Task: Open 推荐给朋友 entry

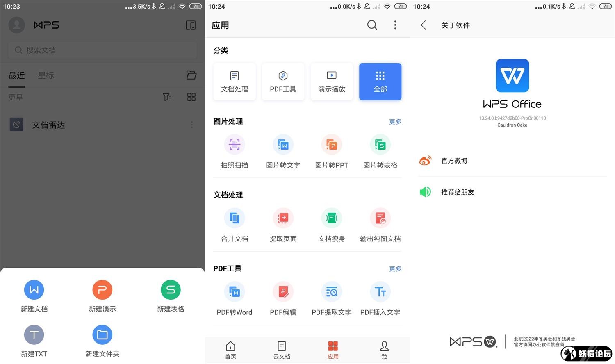Action: [x=512, y=192]
